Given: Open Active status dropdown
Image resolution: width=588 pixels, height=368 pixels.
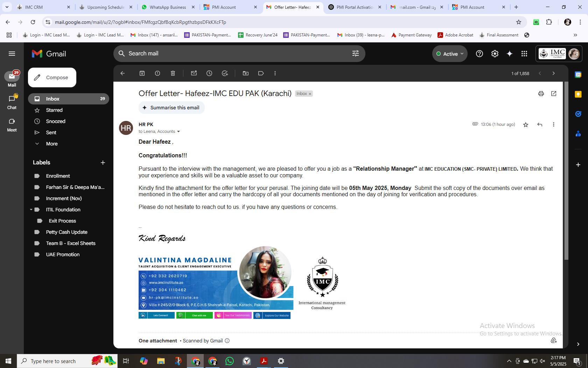Looking at the screenshot, I should pos(450,54).
